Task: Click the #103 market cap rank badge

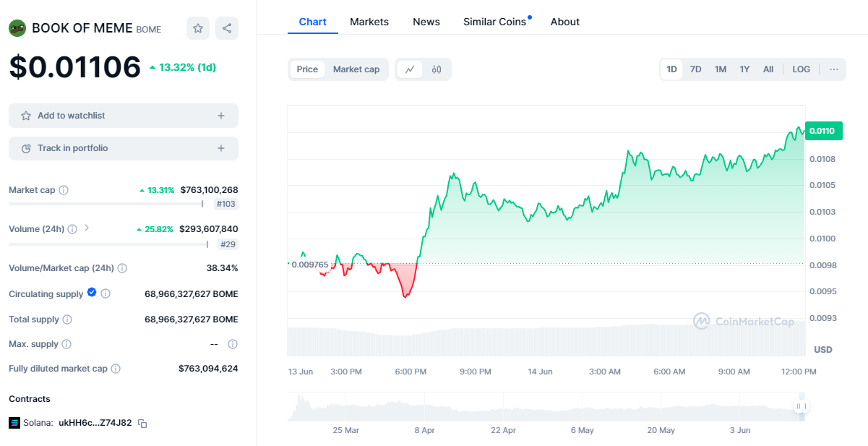Action: tap(226, 204)
